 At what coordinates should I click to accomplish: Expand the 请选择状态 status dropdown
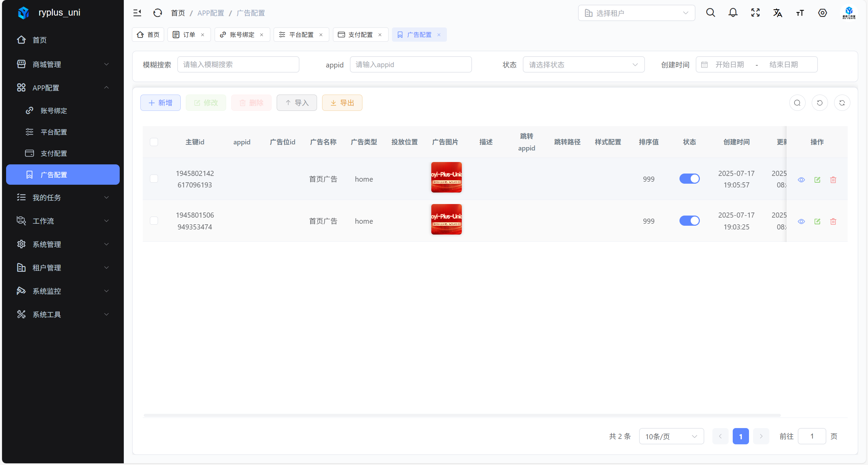pos(583,64)
